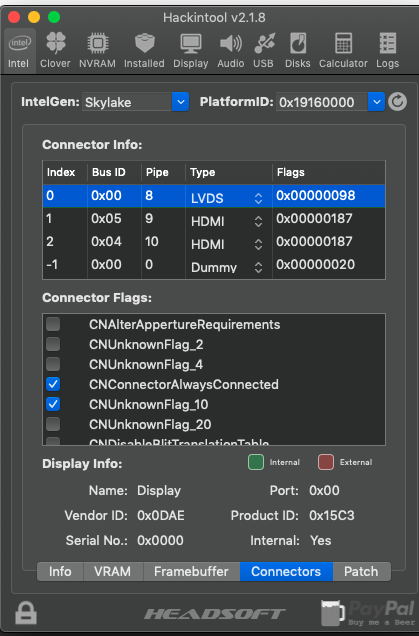The width and height of the screenshot is (419, 636).
Task: Open the Display toolbar section
Action: click(191, 51)
